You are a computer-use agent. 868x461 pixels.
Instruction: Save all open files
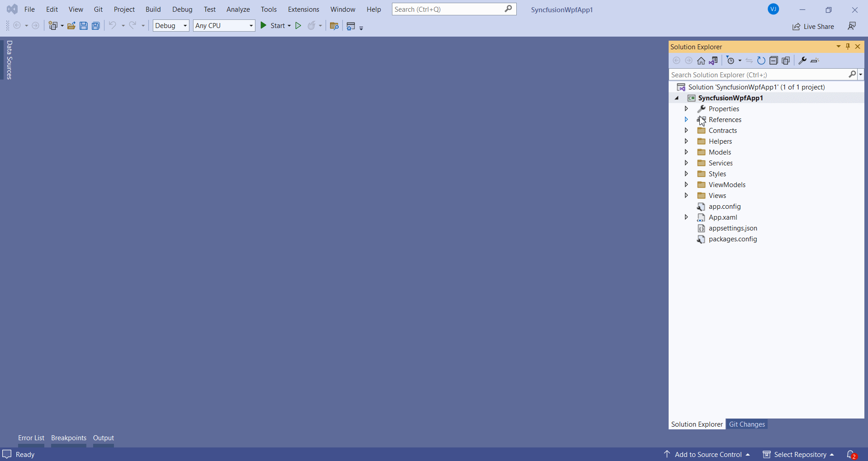click(x=96, y=26)
